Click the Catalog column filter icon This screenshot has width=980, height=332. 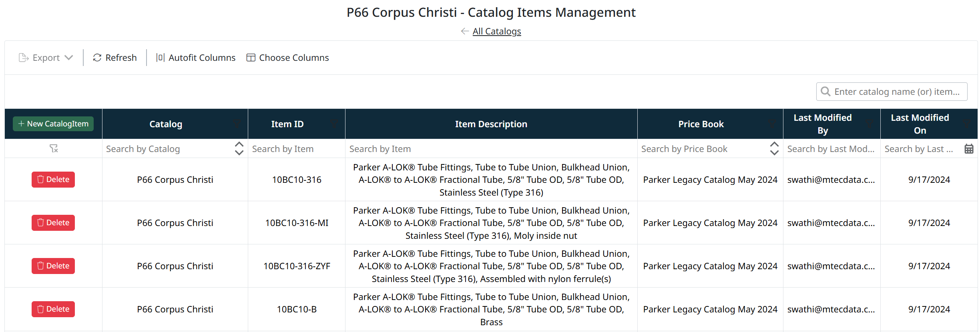pyautogui.click(x=237, y=124)
